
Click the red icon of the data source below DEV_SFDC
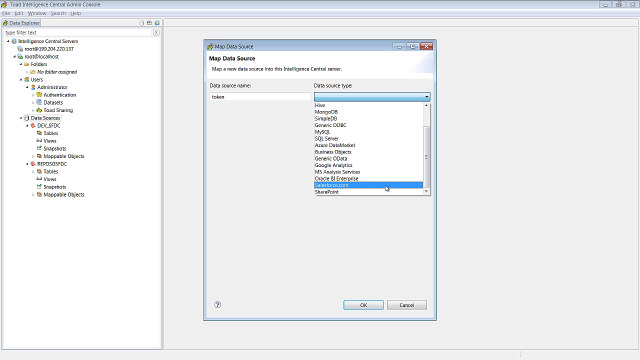33,164
